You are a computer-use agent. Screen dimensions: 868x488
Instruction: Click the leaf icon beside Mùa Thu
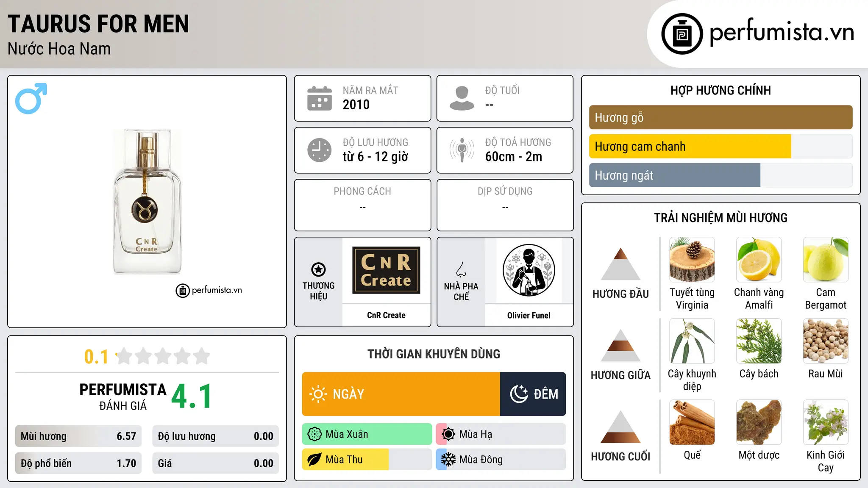tap(314, 460)
